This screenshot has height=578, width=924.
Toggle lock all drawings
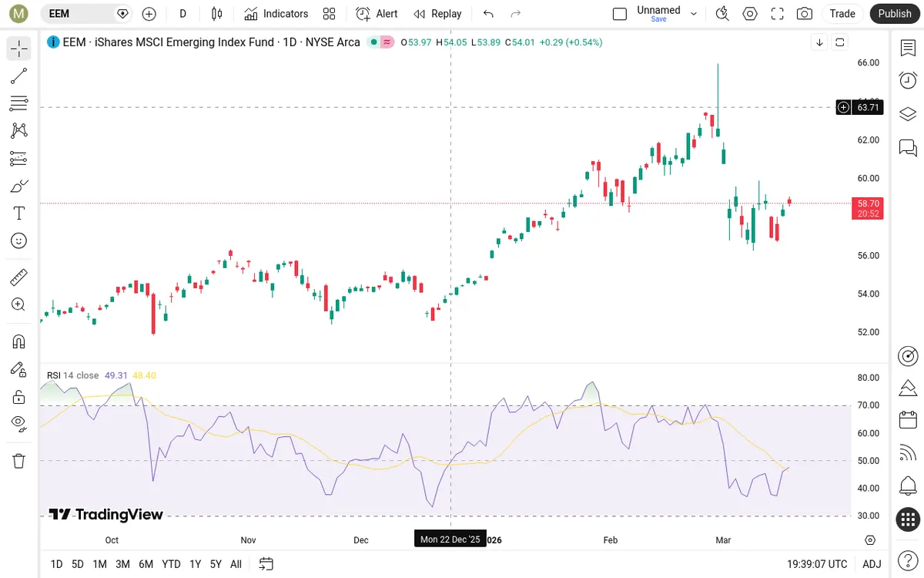tap(19, 397)
